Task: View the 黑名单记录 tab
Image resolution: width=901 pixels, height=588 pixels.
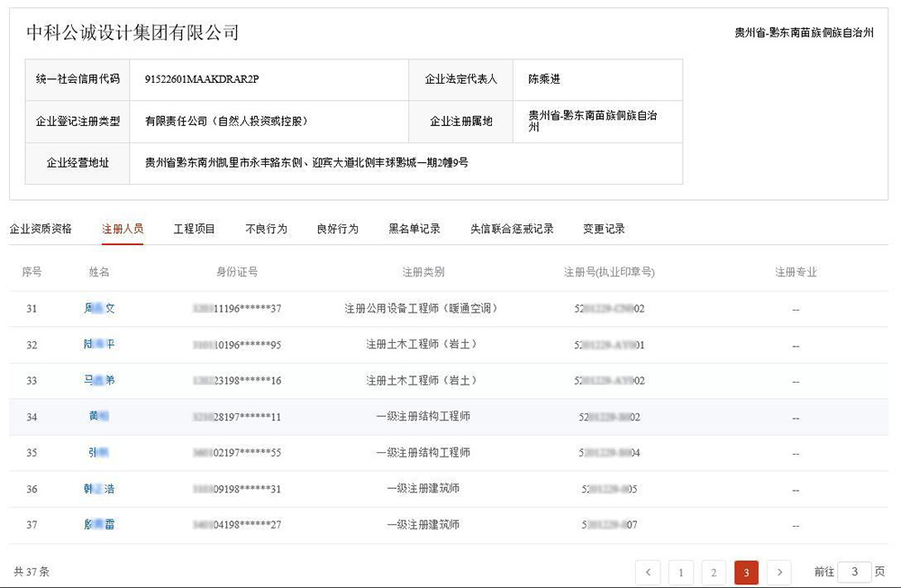Action: coord(414,229)
